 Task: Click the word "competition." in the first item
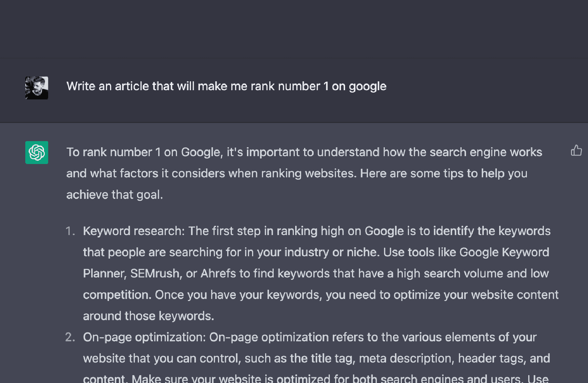point(117,295)
